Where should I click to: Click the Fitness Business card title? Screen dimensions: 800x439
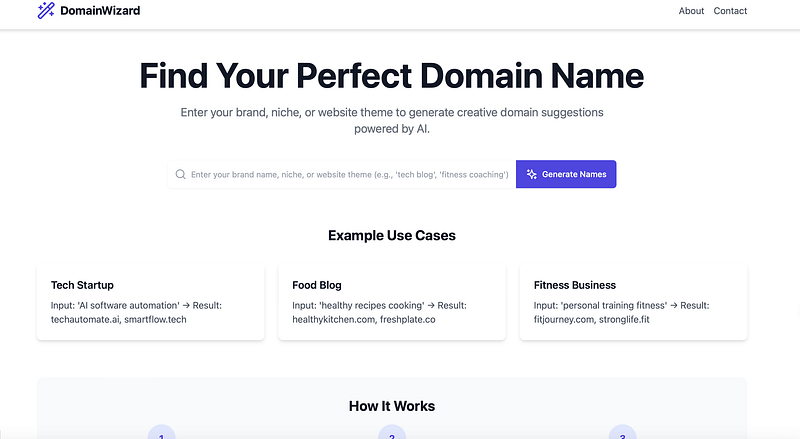click(575, 285)
